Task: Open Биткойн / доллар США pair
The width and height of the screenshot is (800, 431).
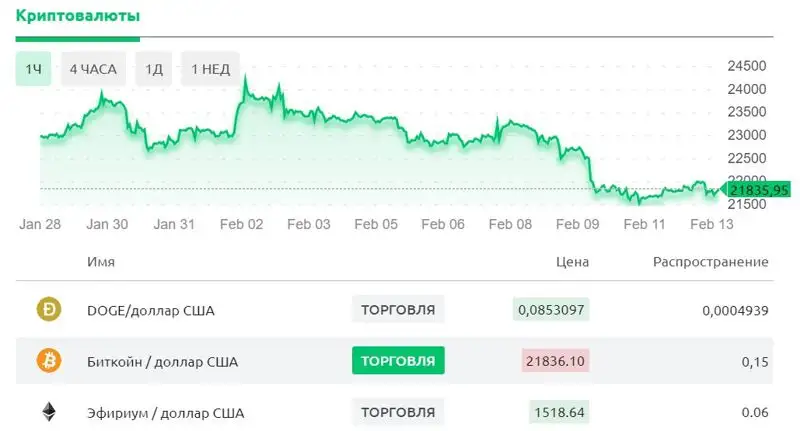Action: pyautogui.click(x=163, y=361)
